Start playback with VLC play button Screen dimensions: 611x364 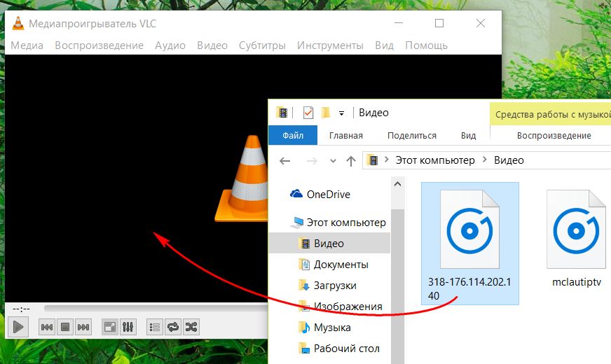[x=18, y=327]
